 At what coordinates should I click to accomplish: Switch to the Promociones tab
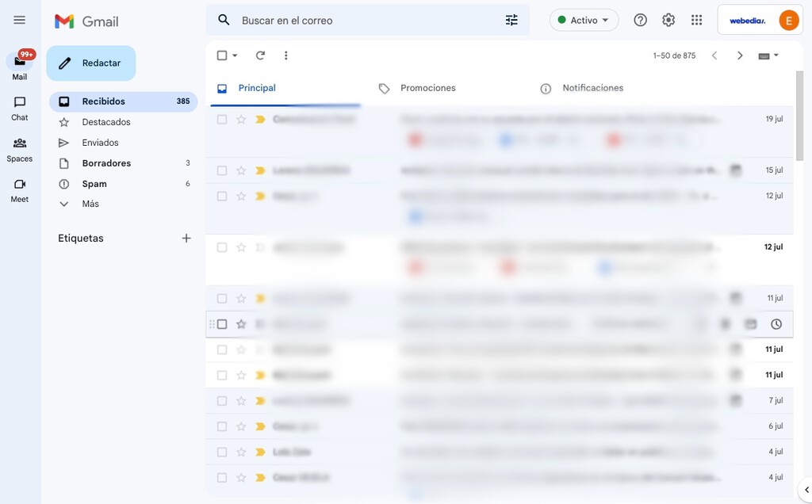pos(428,87)
